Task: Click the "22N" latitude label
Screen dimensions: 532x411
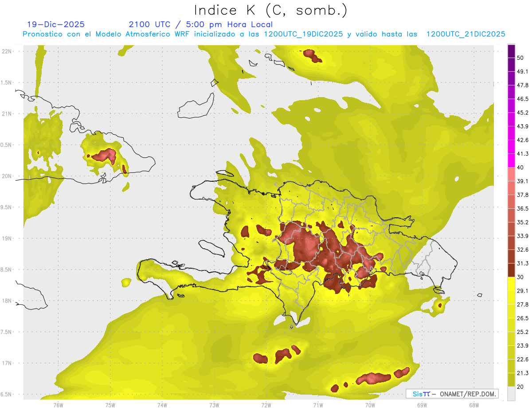Action: [x=7, y=51]
